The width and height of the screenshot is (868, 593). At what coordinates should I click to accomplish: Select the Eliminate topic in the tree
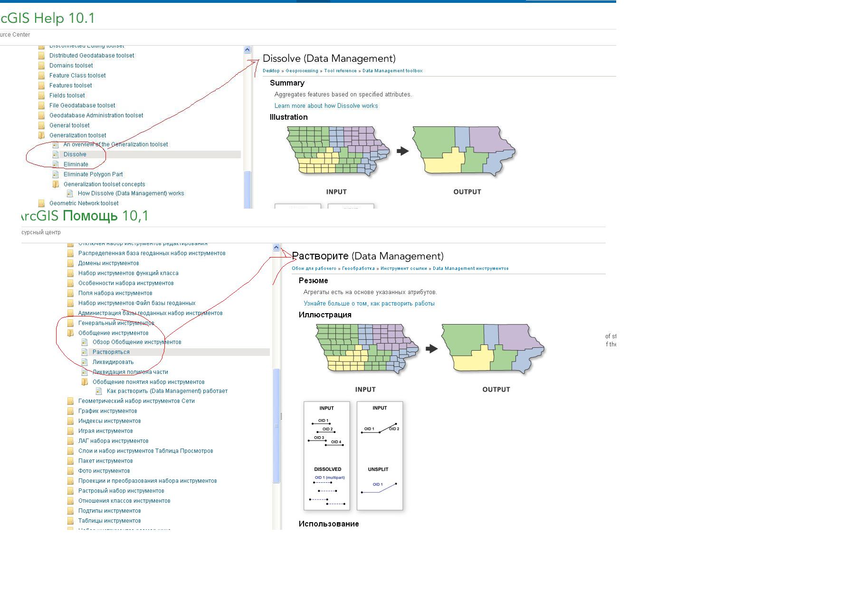(x=76, y=164)
